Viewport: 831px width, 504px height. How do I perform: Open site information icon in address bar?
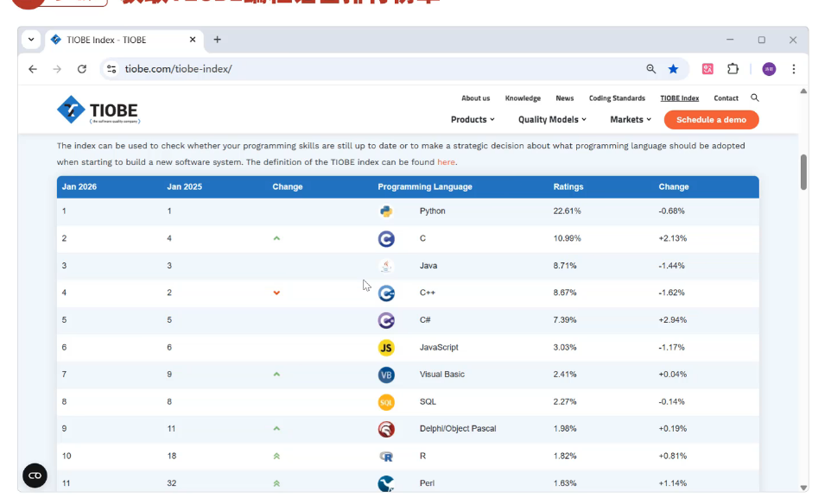click(x=111, y=69)
